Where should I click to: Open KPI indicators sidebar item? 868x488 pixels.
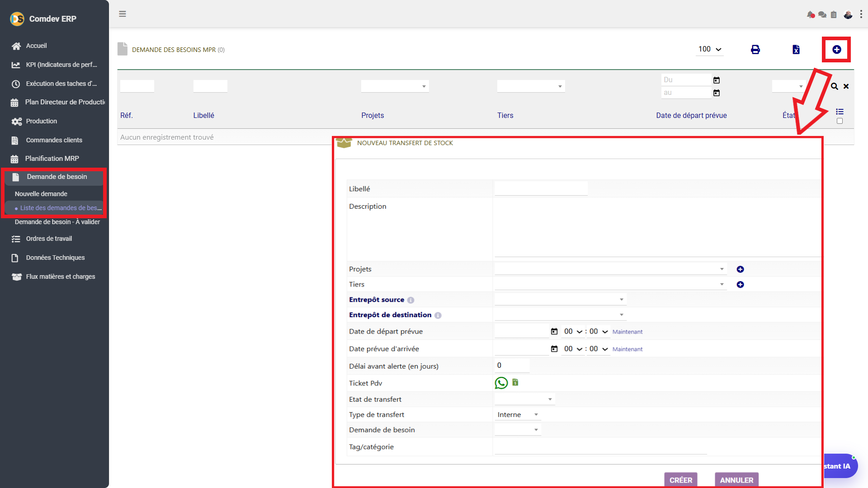(54, 65)
